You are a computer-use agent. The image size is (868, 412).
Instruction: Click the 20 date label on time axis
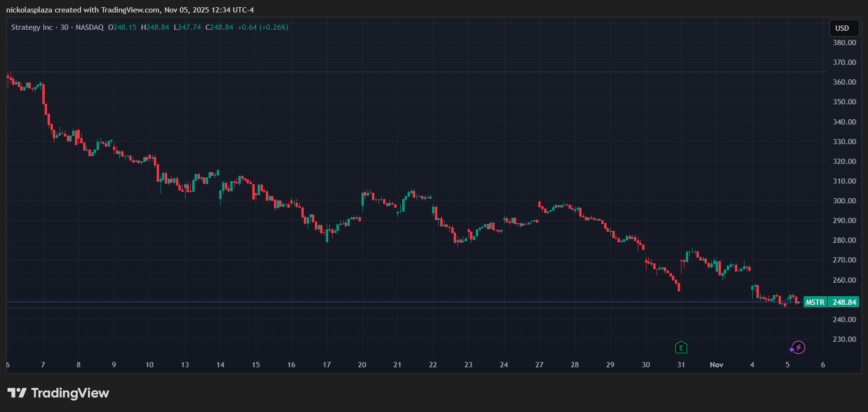pos(362,365)
